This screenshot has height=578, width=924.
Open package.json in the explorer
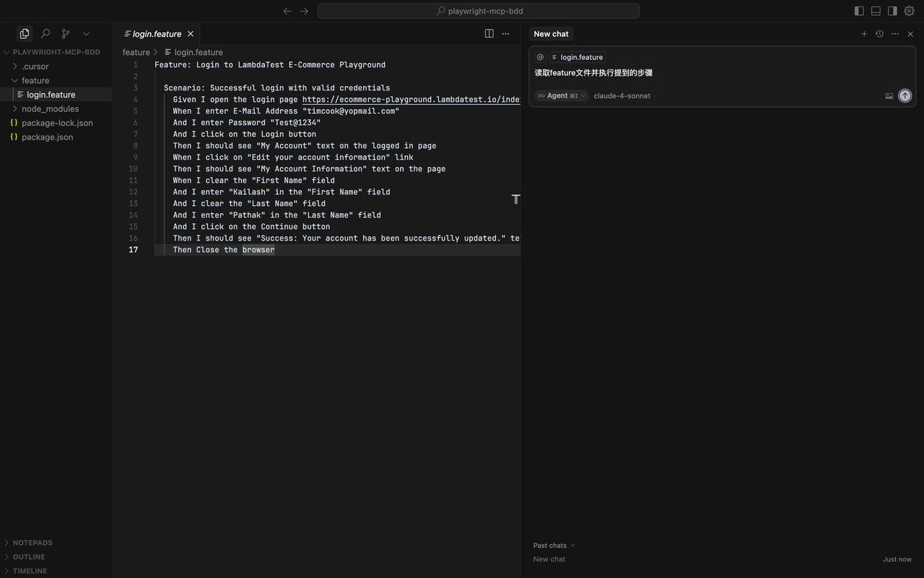coord(47,137)
